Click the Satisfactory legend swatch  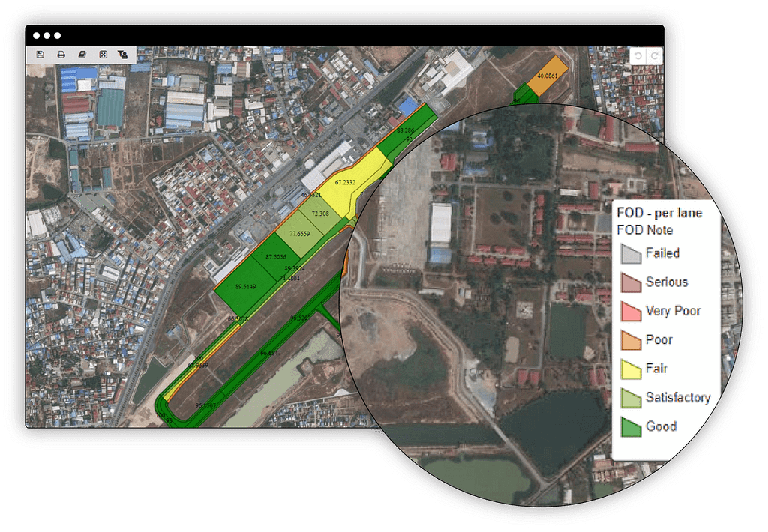[x=631, y=398]
